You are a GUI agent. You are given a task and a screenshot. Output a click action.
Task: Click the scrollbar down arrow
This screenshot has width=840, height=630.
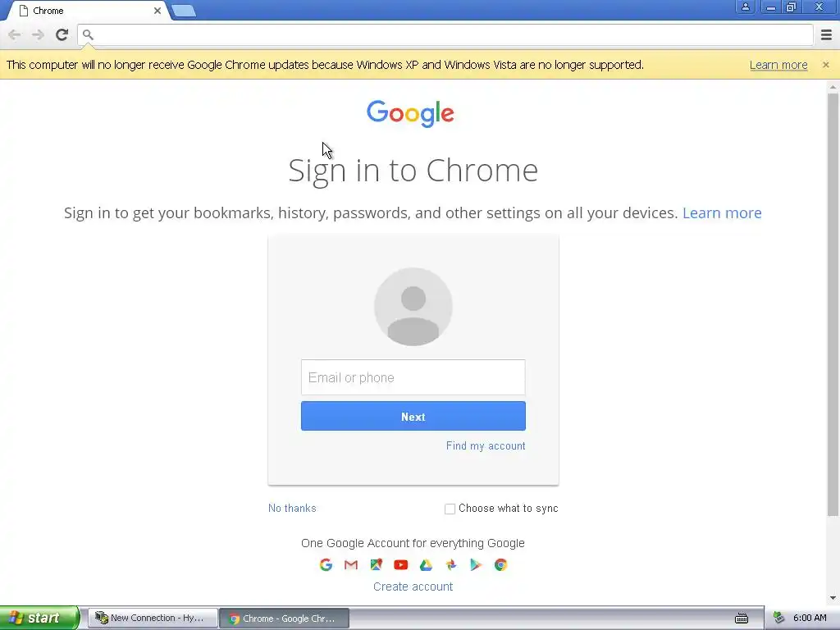tap(833, 598)
